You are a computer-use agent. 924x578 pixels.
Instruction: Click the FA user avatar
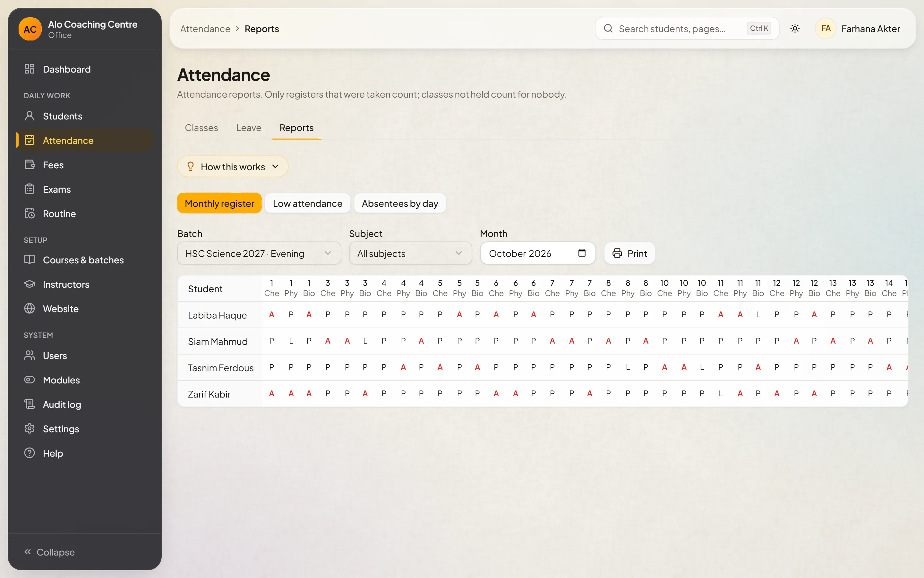pos(826,29)
